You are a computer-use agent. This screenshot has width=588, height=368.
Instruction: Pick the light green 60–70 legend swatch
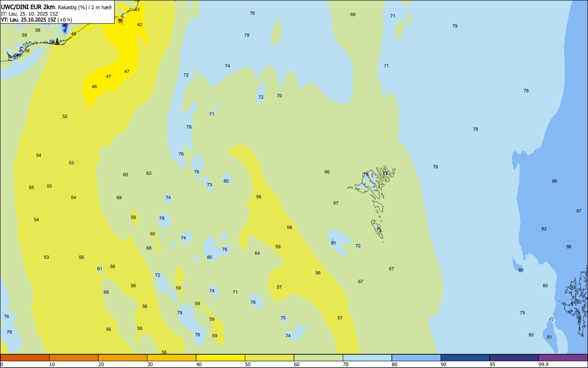[x=318, y=357]
